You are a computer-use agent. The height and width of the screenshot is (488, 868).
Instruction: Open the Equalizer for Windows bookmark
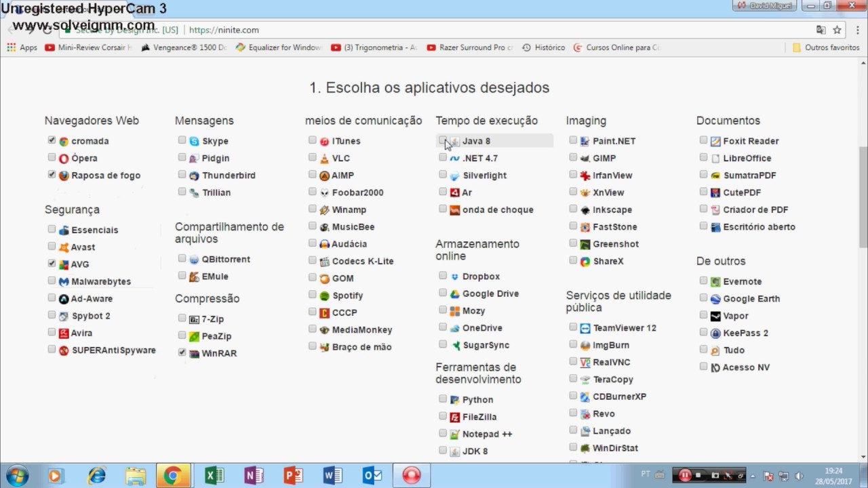tap(279, 47)
